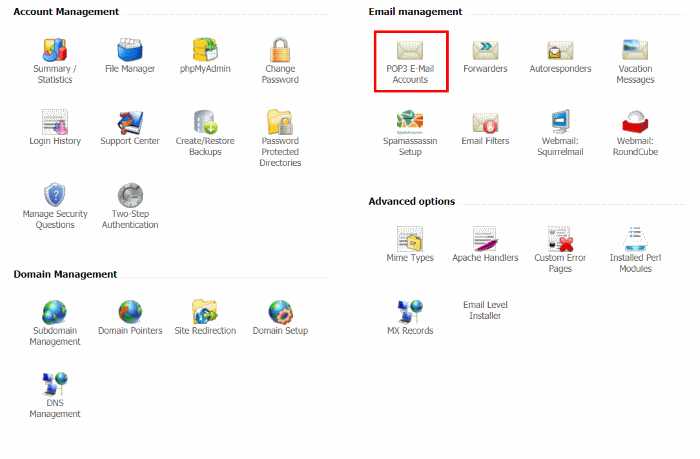Launch Webmail: RoundCube
The height and width of the screenshot is (459, 700).
pos(635,122)
